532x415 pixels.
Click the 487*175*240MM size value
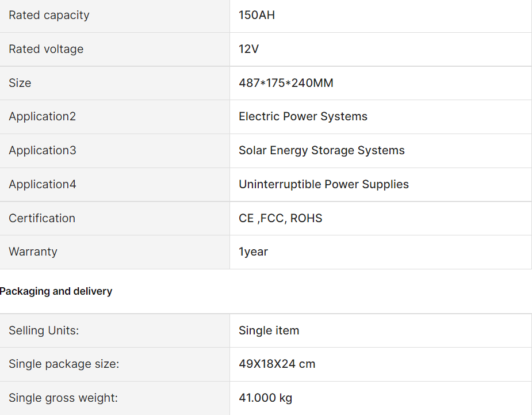tap(286, 83)
